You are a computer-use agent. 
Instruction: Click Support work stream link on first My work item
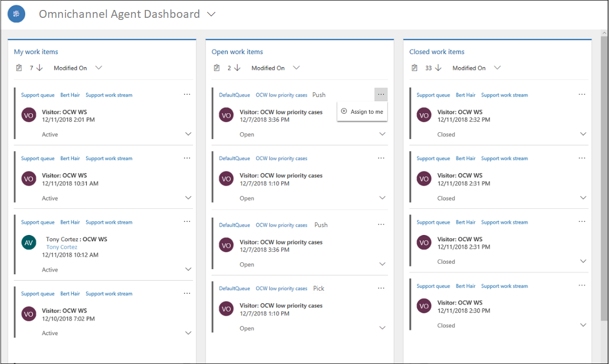(109, 95)
